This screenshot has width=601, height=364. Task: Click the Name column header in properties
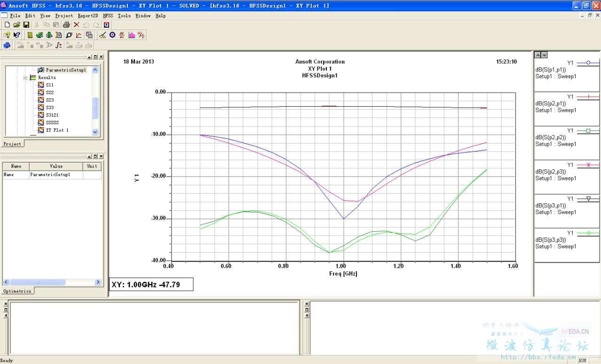[x=16, y=166]
